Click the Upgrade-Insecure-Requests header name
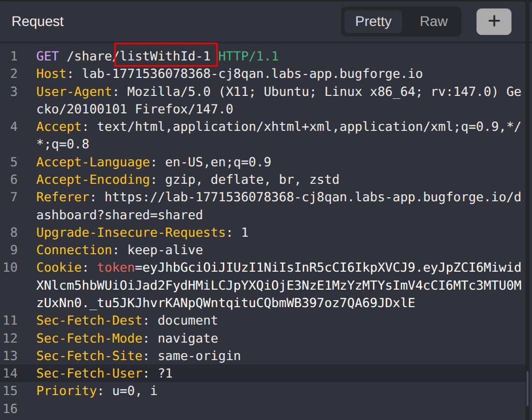 [131, 233]
